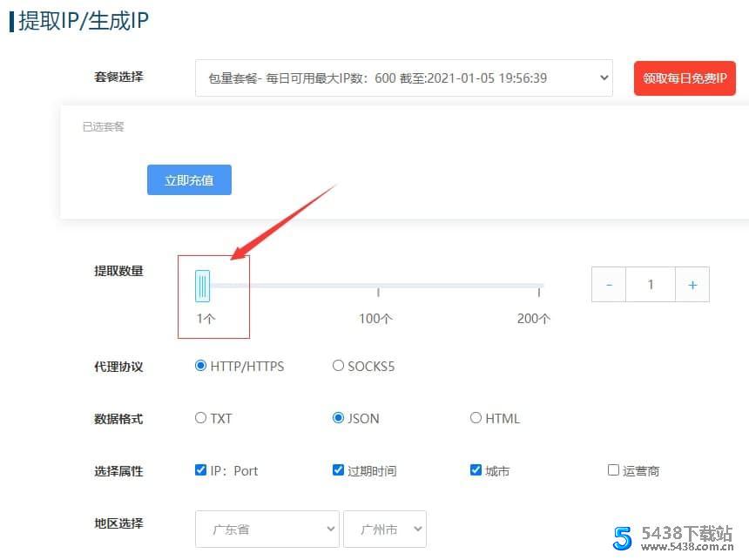
Task: Select the HTTP/HTTPS proxy protocol
Action: pos(201,366)
